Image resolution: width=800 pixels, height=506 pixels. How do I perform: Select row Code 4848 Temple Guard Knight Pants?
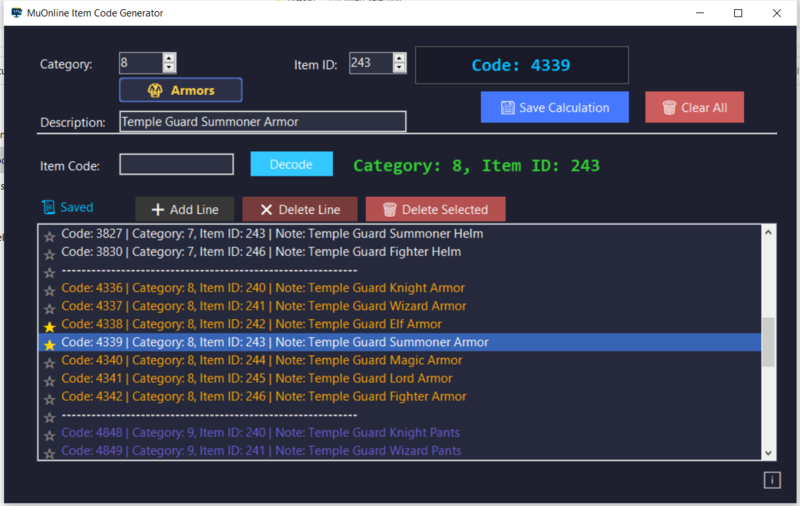(400, 433)
